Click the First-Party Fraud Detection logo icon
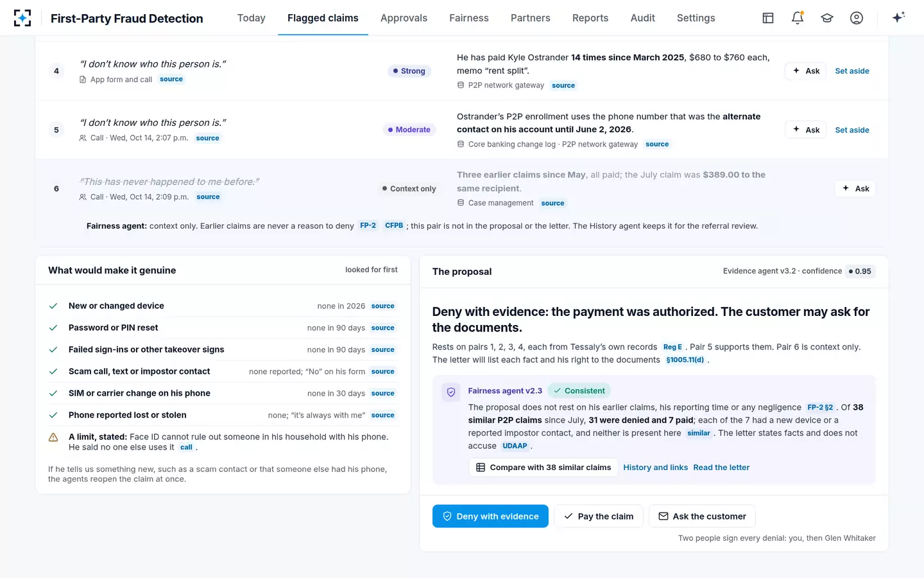 (22, 18)
